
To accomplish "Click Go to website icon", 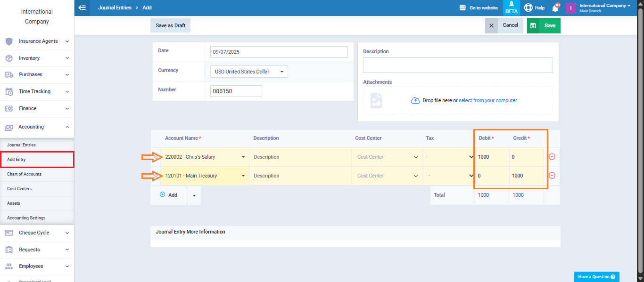I will click(x=462, y=8).
